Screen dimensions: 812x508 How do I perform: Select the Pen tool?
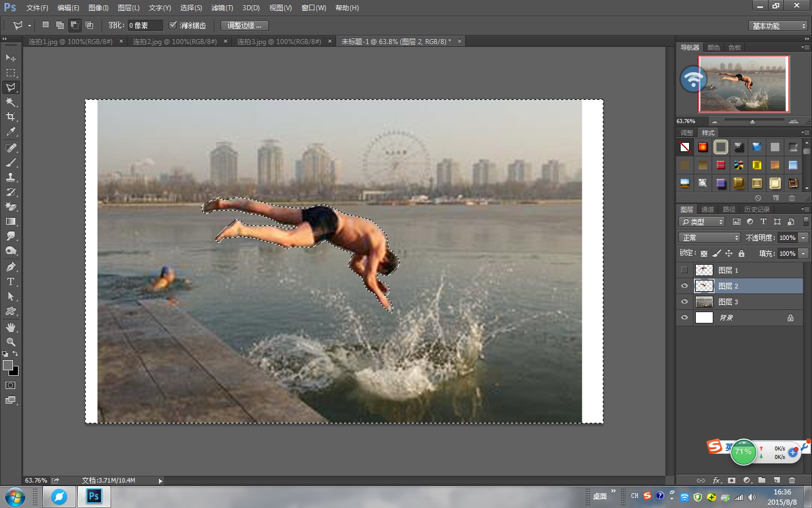pyautogui.click(x=11, y=267)
